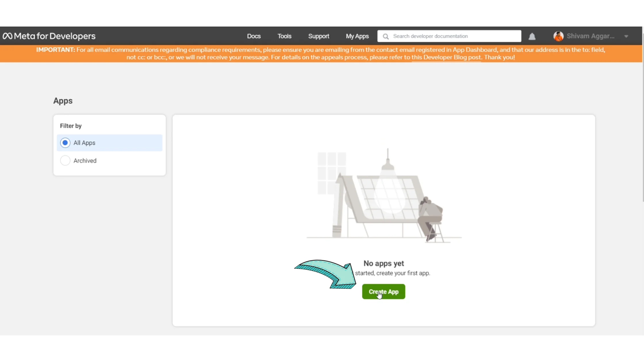Open the Docs menu

click(x=254, y=36)
